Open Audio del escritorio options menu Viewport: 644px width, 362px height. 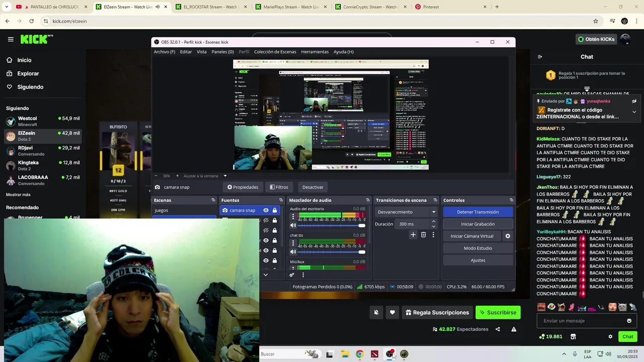[293, 217]
